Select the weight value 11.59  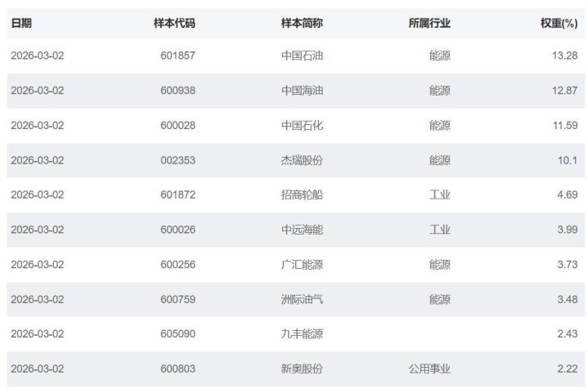pyautogui.click(x=565, y=125)
